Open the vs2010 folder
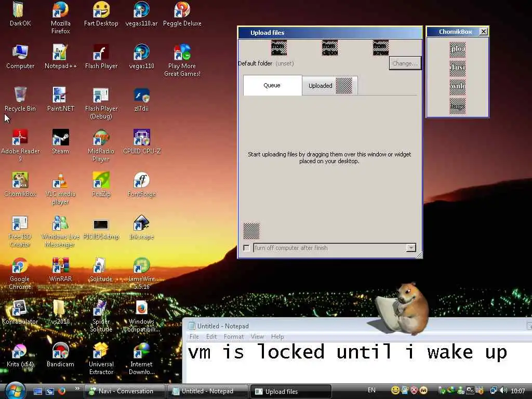 [60, 312]
